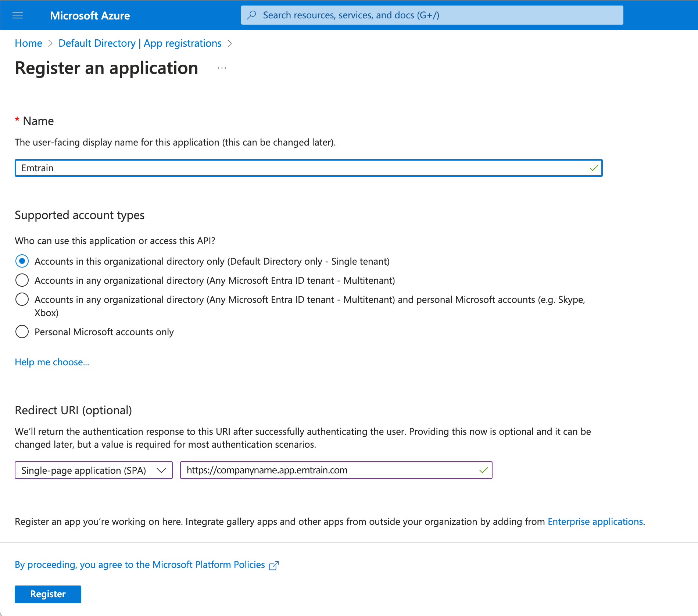Click the green checkmark in the Name field

tap(593, 168)
